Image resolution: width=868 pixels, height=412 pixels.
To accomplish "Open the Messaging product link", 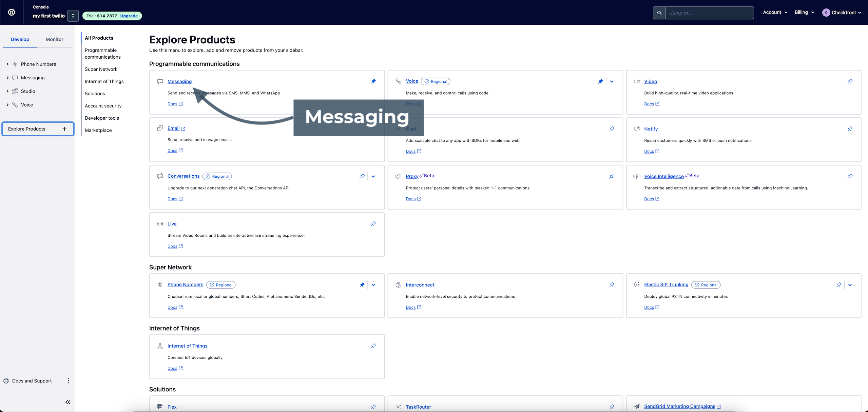I will 179,81.
